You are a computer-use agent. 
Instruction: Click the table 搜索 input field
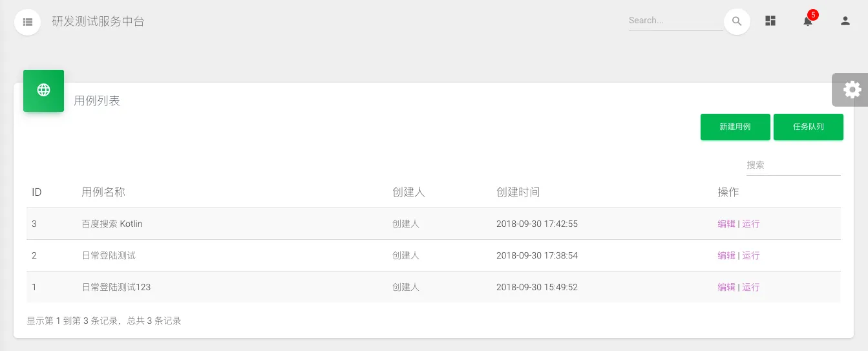tap(792, 165)
